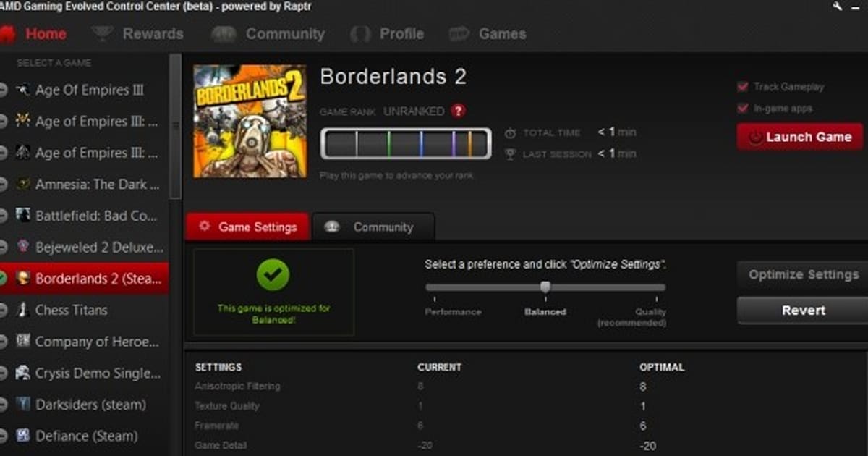Toggle the In-game apps checkbox
The height and width of the screenshot is (456, 868).
(742, 109)
